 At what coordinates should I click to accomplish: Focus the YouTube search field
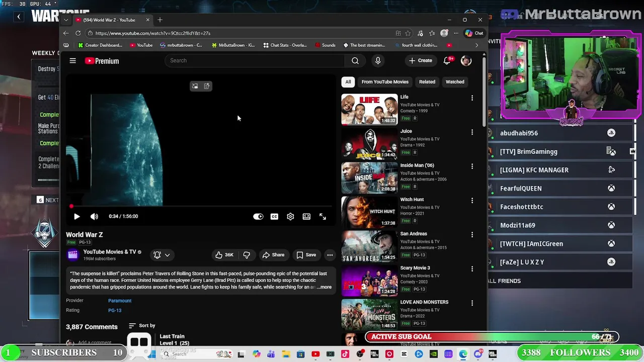pyautogui.click(x=255, y=61)
